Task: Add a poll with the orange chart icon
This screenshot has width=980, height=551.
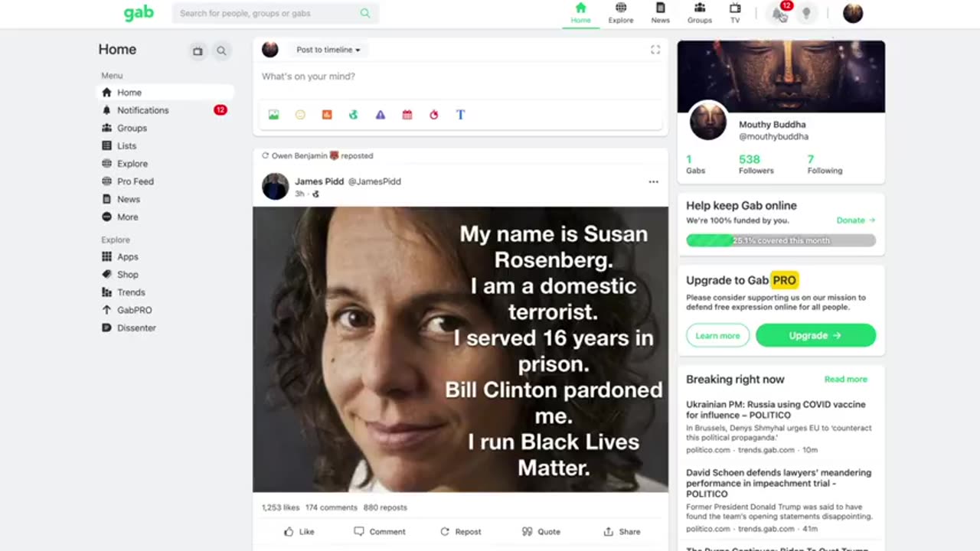Action: coord(327,115)
